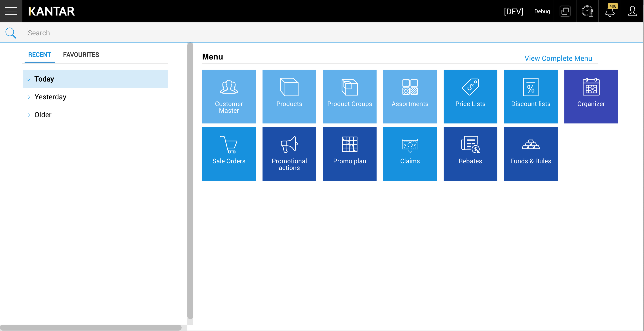Open the Claims tile
This screenshot has width=644, height=331.
coord(410,154)
